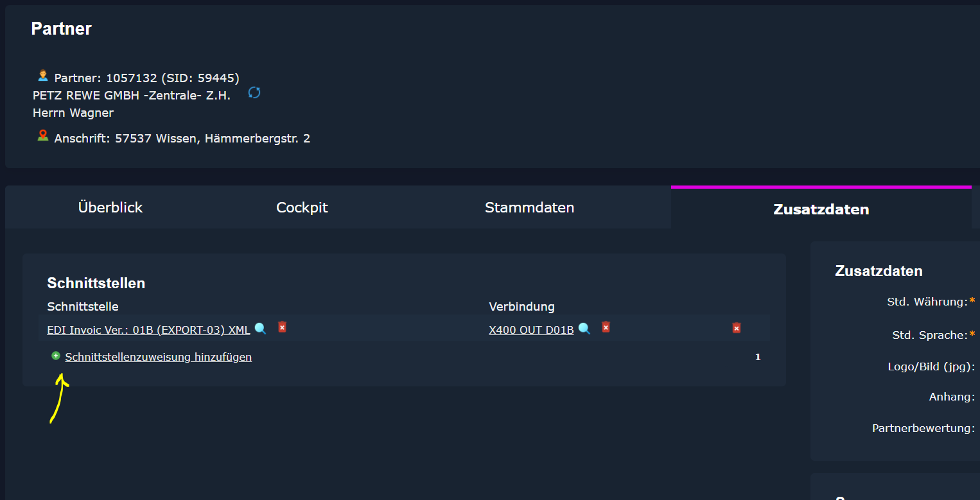Open the Cockpit tab

pyautogui.click(x=302, y=207)
